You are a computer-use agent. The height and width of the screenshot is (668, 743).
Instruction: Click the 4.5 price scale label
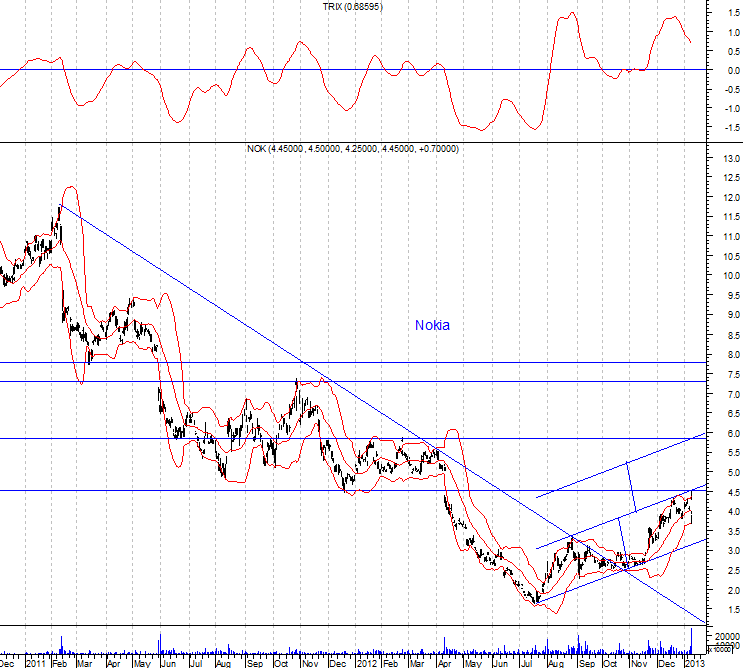734,492
